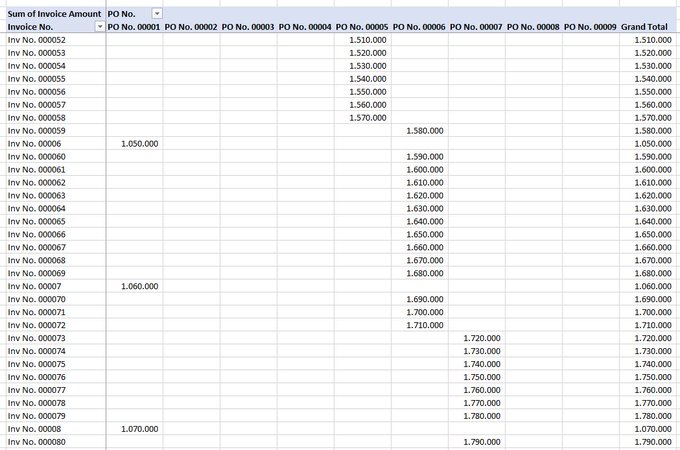Image resolution: width=680 pixels, height=450 pixels.
Task: Select row label Inv No. 000065
Action: click(x=36, y=222)
